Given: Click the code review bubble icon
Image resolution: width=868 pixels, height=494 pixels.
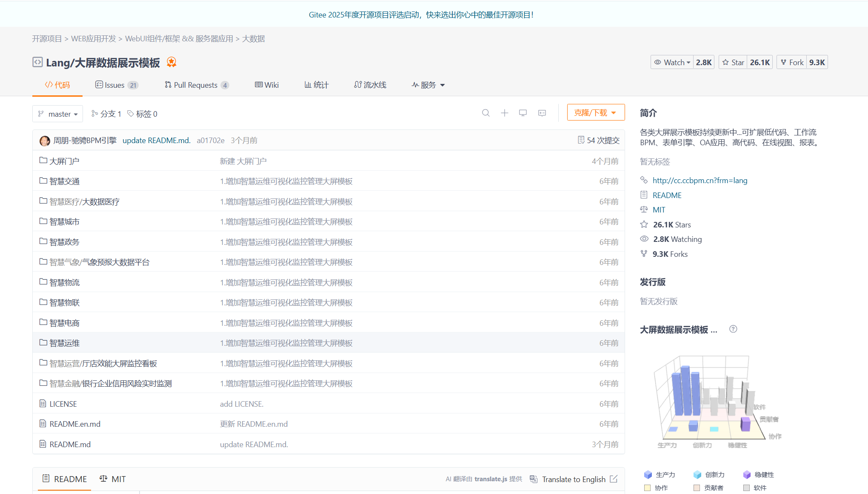Looking at the screenshot, I should (x=542, y=113).
